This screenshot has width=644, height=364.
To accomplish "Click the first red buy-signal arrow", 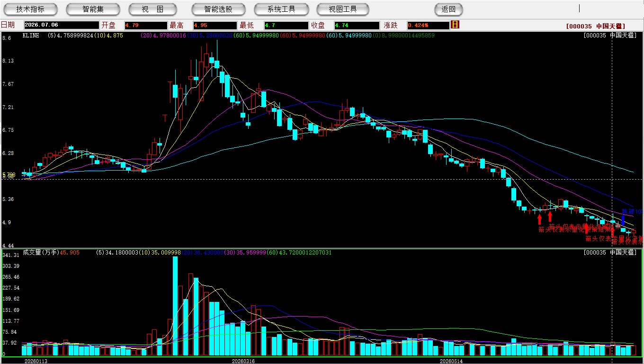I will (539, 219).
